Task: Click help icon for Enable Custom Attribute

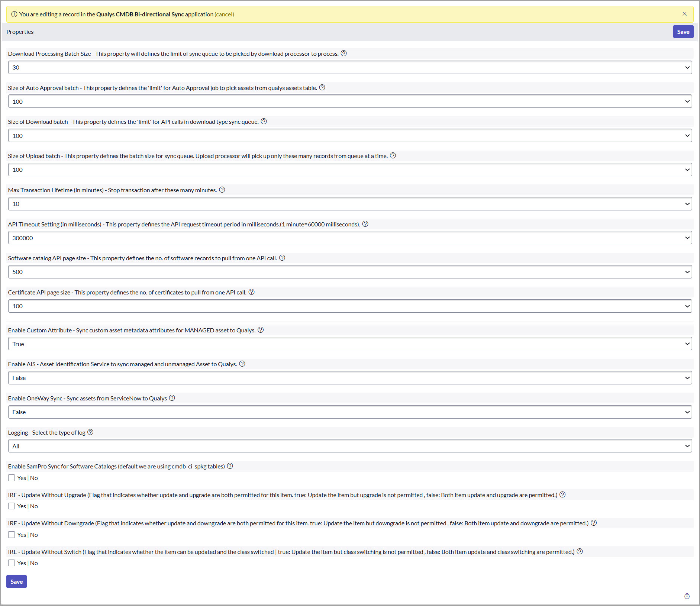Action: click(x=261, y=330)
